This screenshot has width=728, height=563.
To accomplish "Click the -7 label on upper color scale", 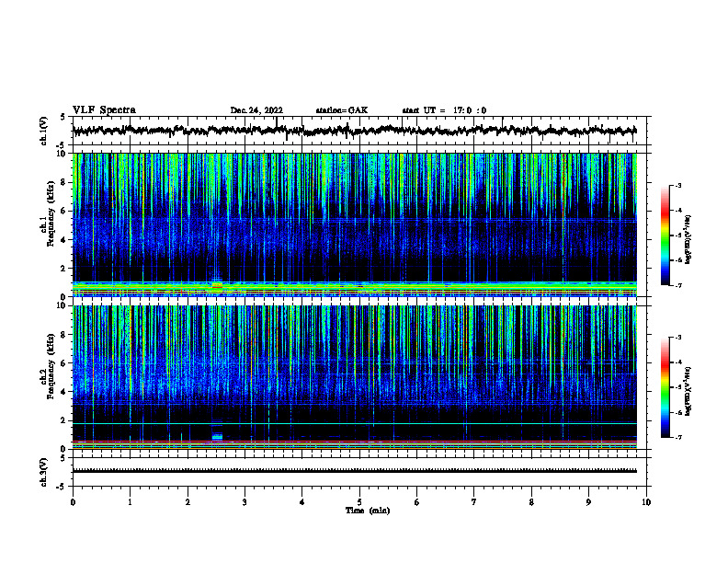I will [x=678, y=285].
